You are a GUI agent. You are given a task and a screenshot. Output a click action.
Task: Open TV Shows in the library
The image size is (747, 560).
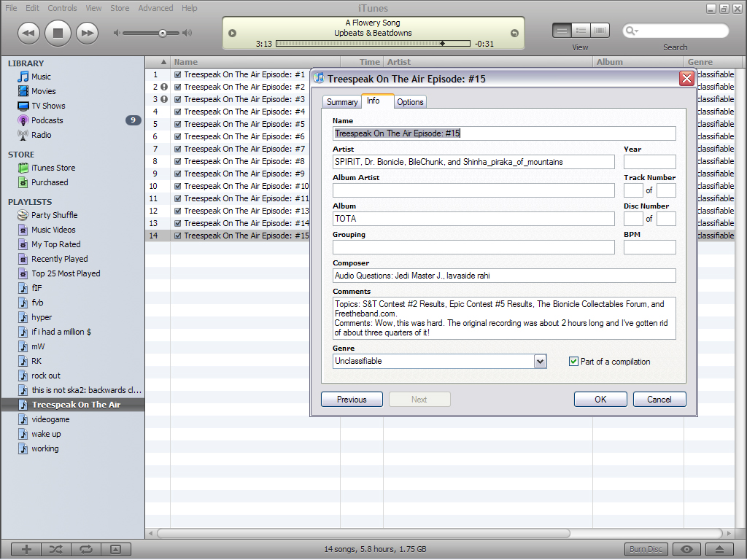coord(48,106)
